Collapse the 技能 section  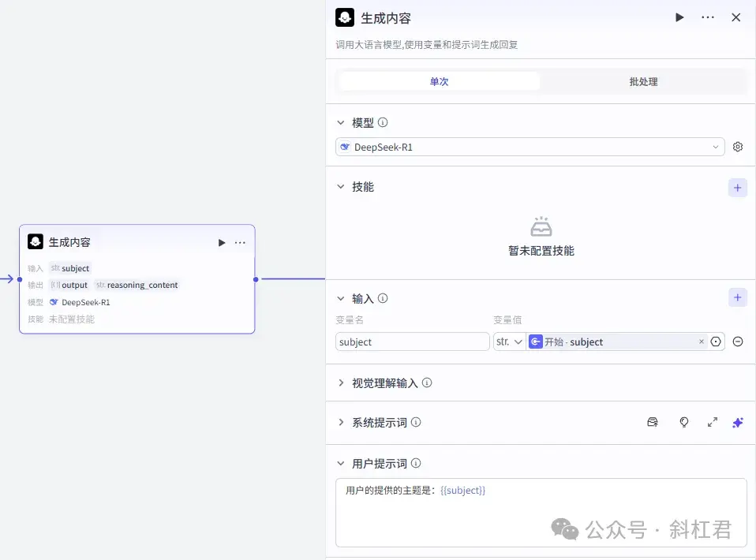pos(341,186)
